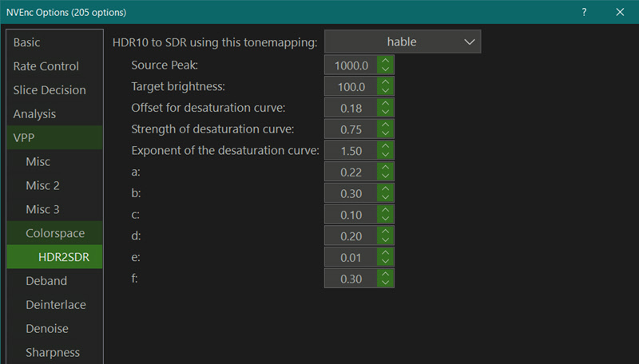Select the Analysis section
Image resolution: width=639 pixels, height=364 pixels.
pos(54,114)
